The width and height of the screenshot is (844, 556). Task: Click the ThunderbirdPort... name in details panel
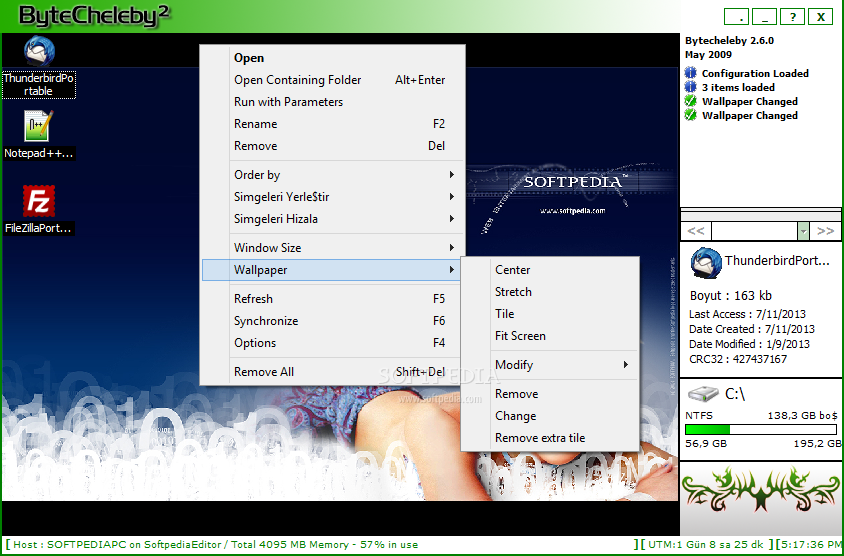(x=777, y=261)
